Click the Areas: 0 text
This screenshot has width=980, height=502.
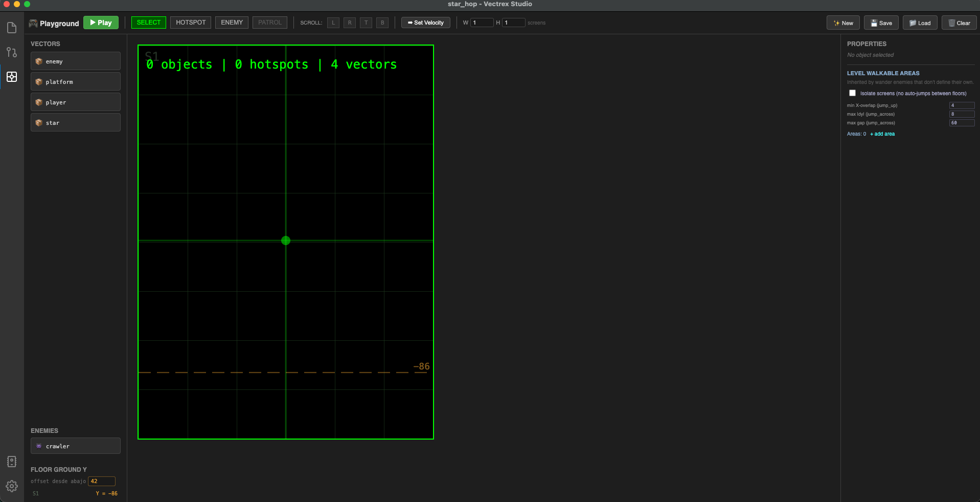tap(857, 134)
